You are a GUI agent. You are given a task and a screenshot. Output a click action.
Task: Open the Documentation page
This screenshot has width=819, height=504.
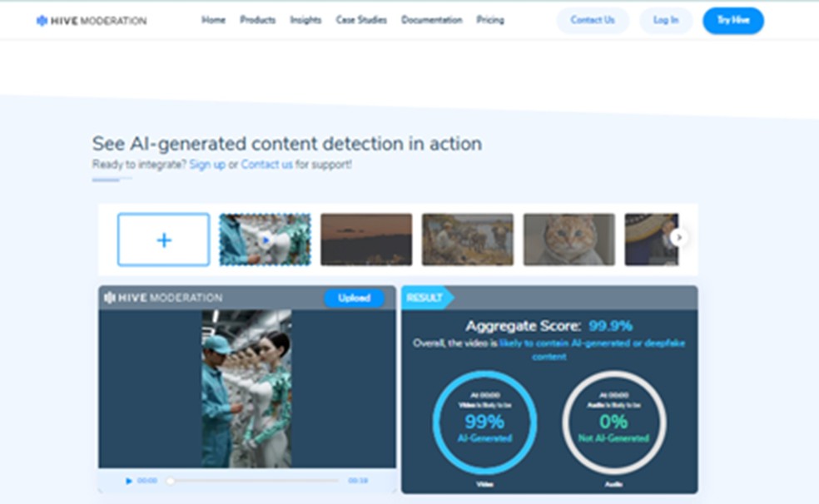point(431,20)
